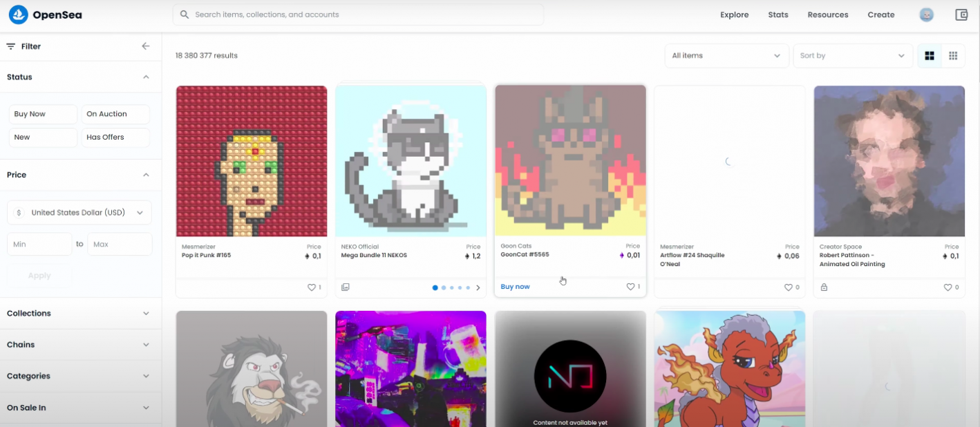Click the 0,01 price on GoonCat #5565
Screen dimensions: 980x427
[630, 255]
